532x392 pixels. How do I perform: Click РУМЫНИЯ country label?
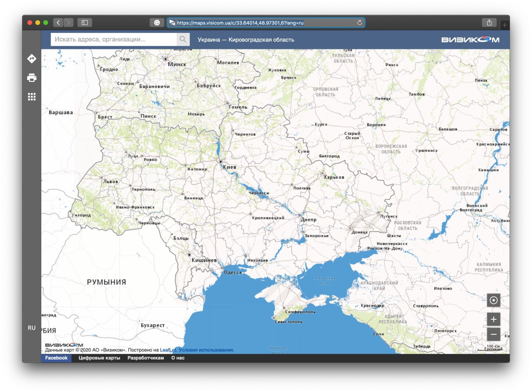pos(106,282)
